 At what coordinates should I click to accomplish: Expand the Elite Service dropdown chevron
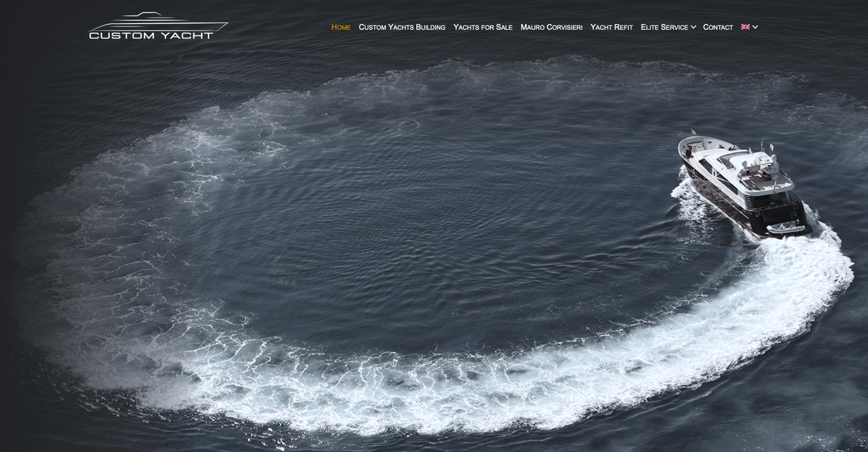[693, 27]
